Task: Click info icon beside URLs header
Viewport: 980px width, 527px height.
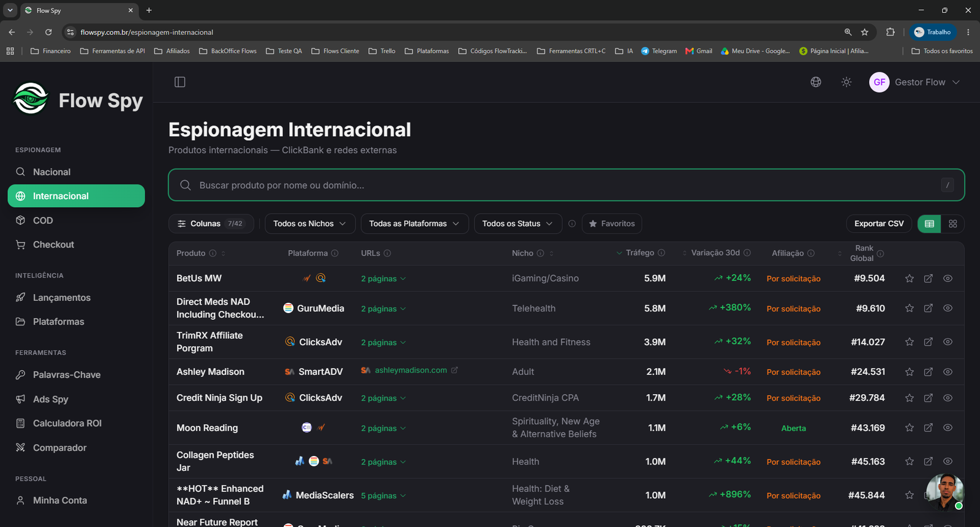Action: click(x=387, y=253)
